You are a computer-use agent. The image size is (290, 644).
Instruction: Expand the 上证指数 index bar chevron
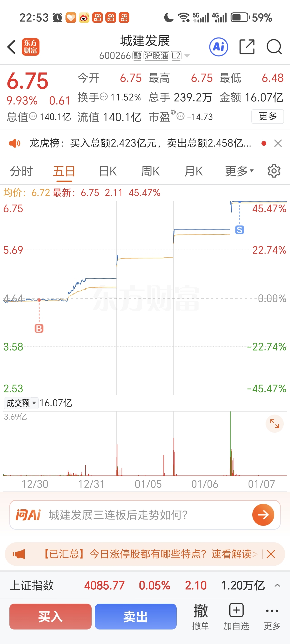[x=277, y=585]
